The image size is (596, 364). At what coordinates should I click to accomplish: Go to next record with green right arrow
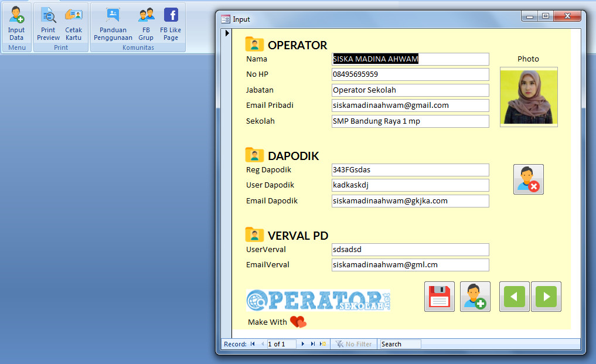click(x=546, y=296)
